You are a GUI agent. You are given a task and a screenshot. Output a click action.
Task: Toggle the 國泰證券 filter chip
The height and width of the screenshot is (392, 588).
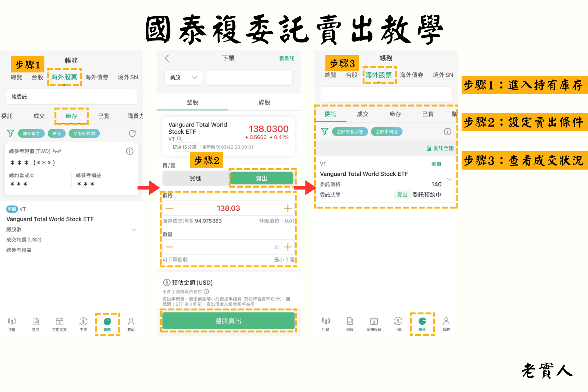pyautogui.click(x=31, y=133)
